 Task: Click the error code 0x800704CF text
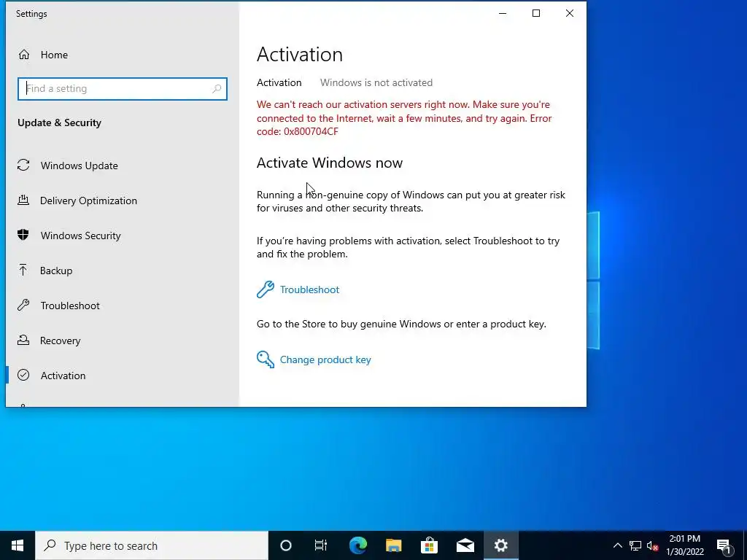[311, 131]
